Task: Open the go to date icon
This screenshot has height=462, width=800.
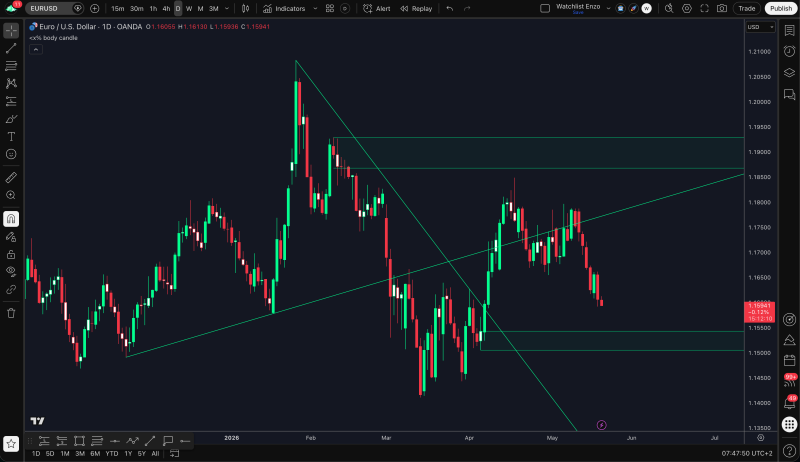Action: (174, 453)
